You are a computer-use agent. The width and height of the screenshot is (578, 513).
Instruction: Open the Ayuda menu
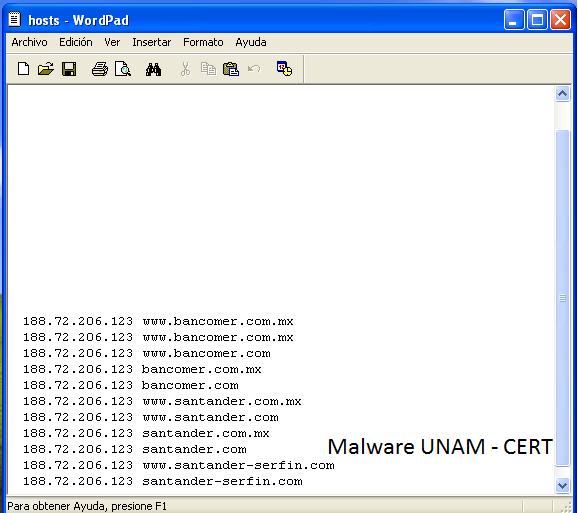coord(251,42)
